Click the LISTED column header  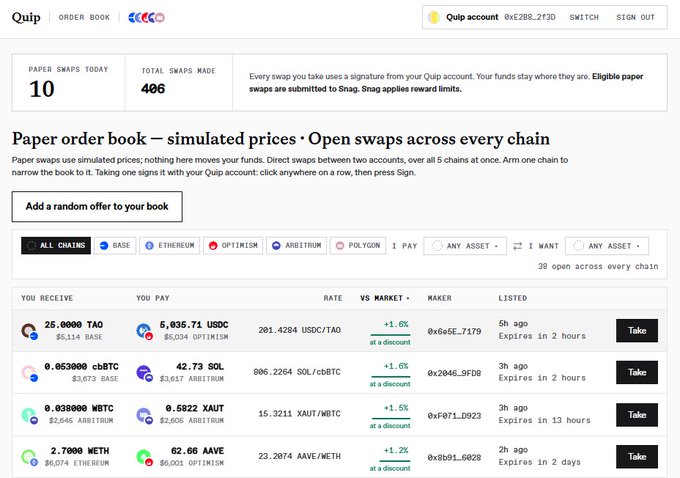click(513, 298)
